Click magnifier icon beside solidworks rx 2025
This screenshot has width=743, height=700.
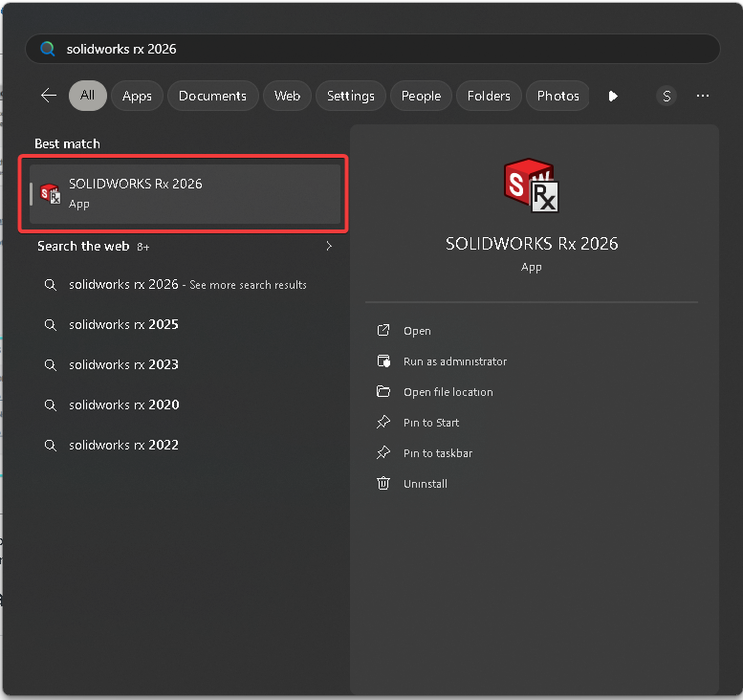51,324
